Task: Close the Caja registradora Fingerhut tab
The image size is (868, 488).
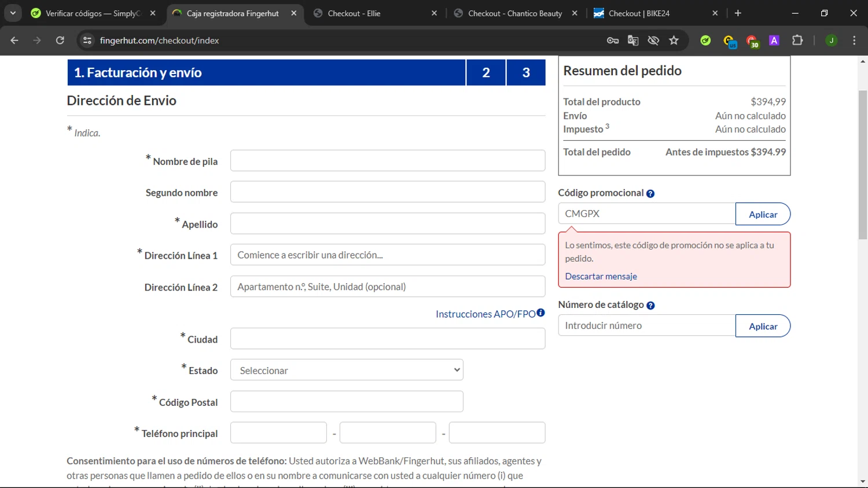Action: point(294,13)
